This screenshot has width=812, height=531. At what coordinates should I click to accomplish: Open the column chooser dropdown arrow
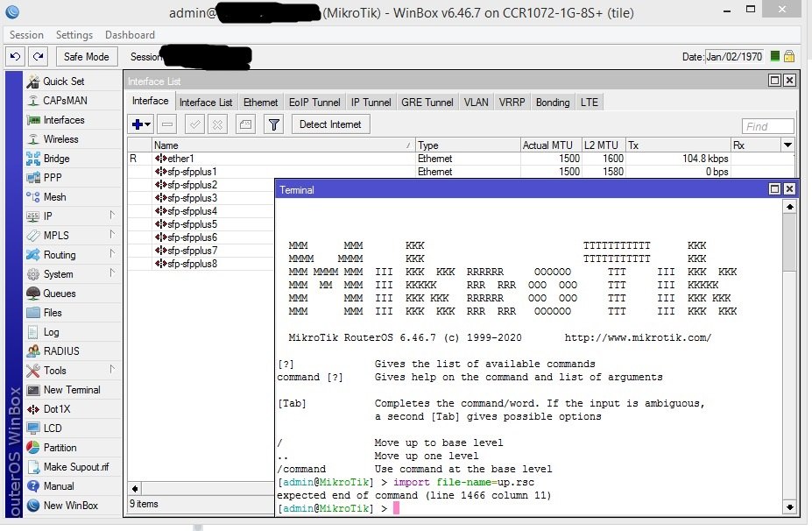pos(787,145)
